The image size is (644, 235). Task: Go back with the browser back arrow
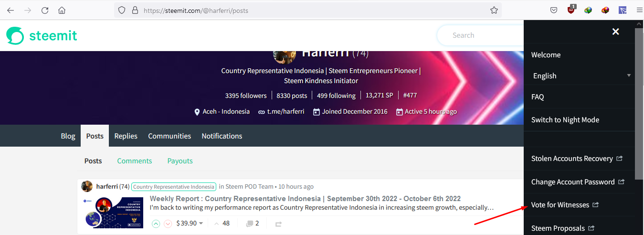pyautogui.click(x=11, y=10)
